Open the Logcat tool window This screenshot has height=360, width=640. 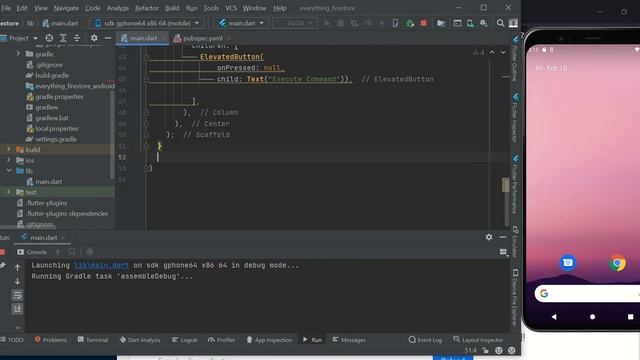point(184,340)
